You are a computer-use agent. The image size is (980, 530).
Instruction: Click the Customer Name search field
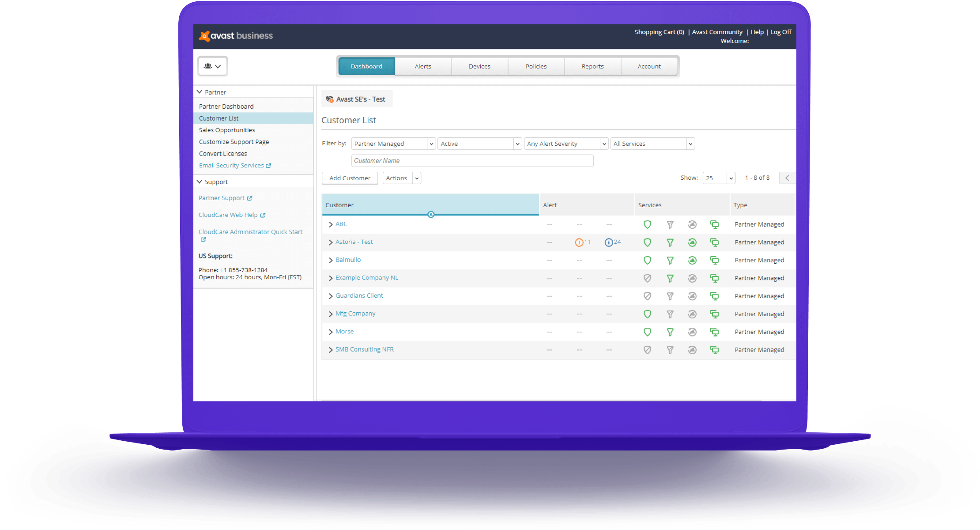click(472, 161)
